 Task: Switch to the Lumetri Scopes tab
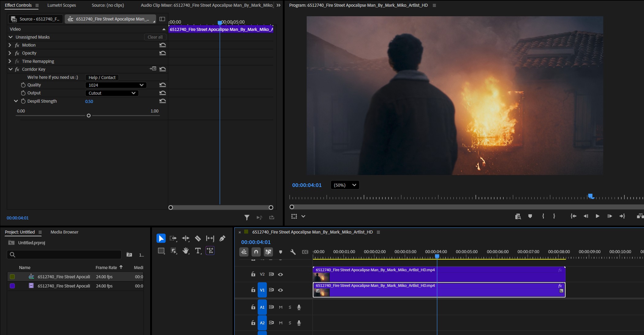click(x=62, y=5)
